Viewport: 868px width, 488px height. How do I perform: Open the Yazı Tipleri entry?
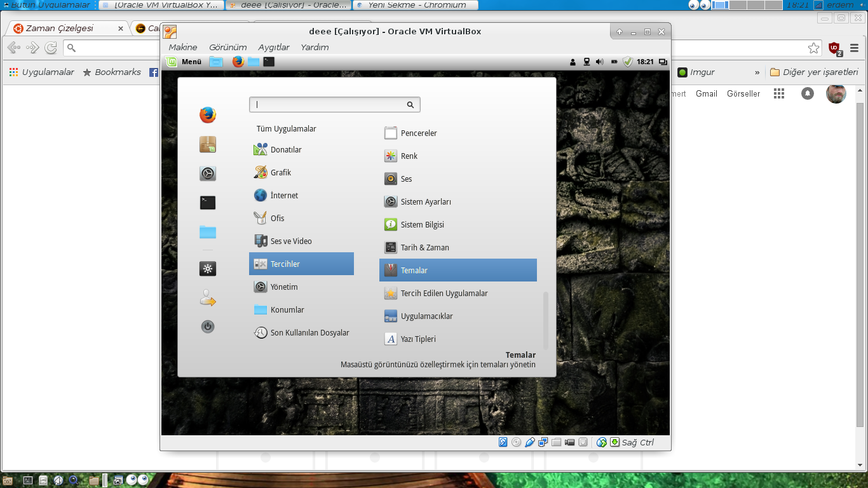tap(458, 339)
